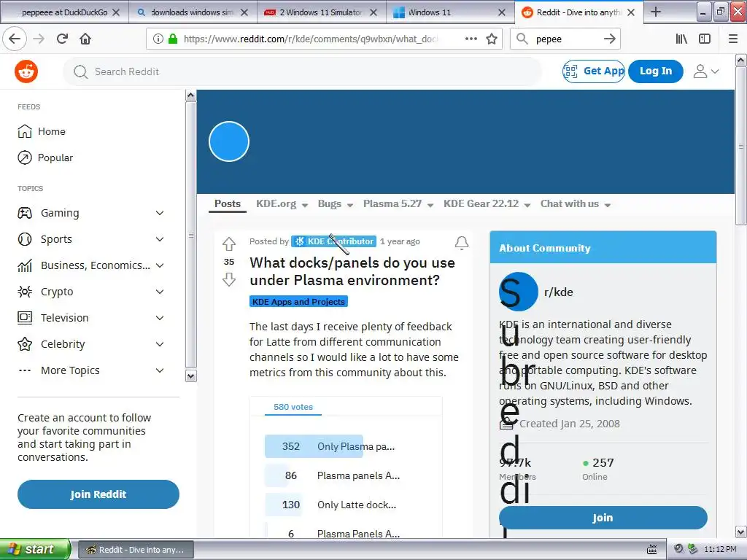Click the page scrollbar down arrow
The image size is (747, 560).
pos(741,532)
